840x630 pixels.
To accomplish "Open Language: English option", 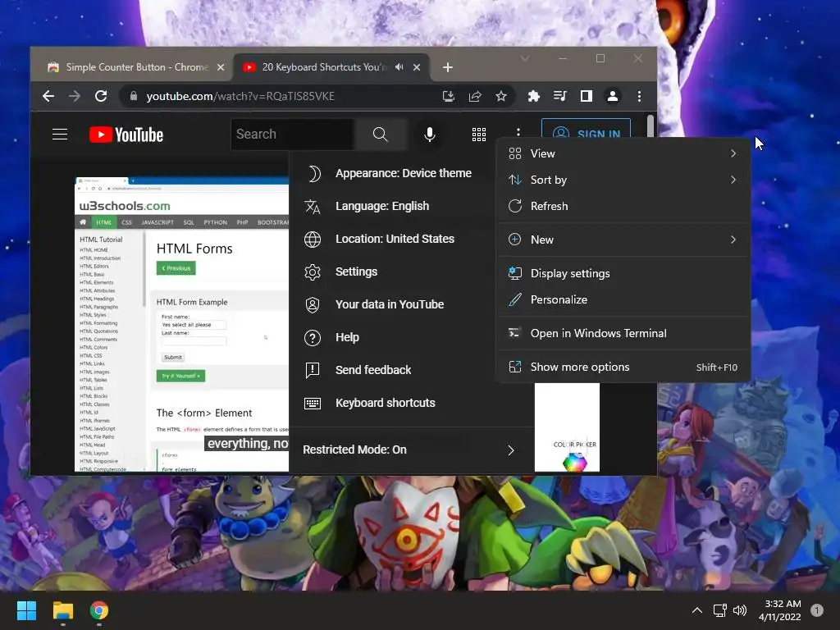I will click(x=392, y=206).
